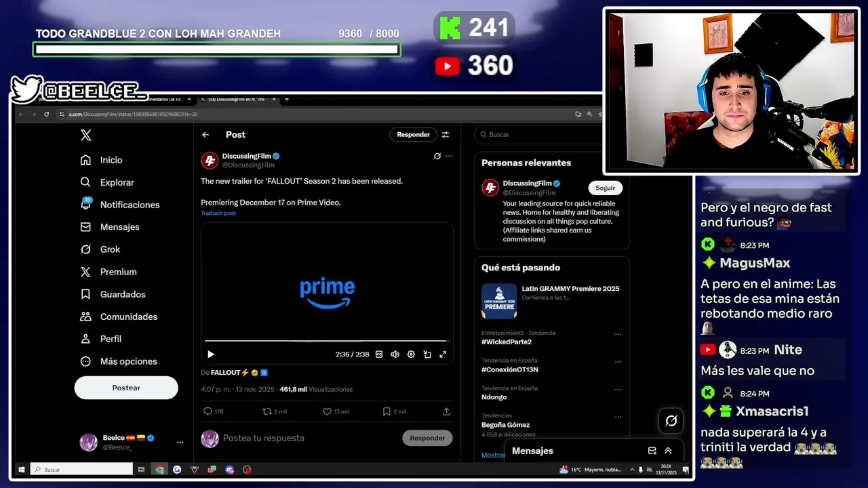Compose new message in Mensajes drawer
This screenshot has width=868, height=488.
click(652, 451)
